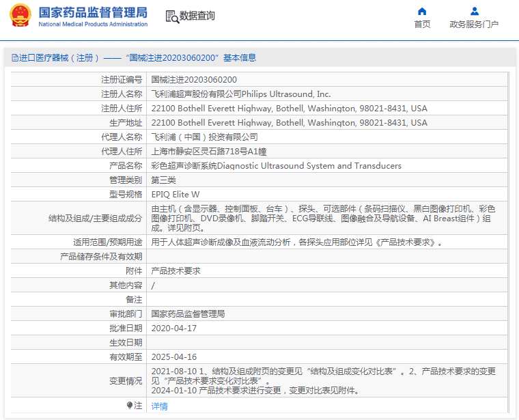Click the document icon before 进口医疗器械

[x=14, y=58]
